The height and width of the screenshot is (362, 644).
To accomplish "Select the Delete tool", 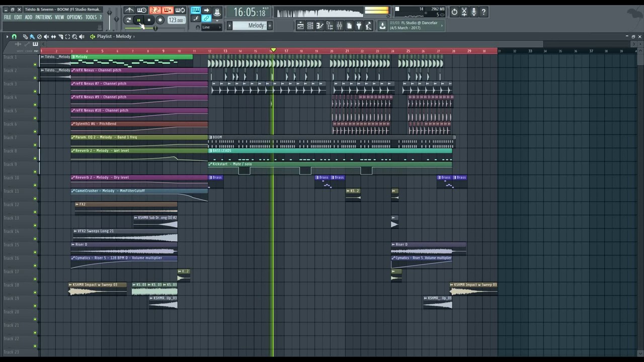I will [39, 37].
